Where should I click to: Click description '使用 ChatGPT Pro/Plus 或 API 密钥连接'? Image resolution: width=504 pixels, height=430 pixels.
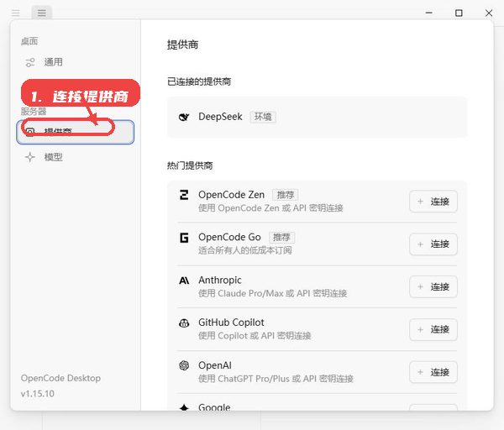pos(276,379)
